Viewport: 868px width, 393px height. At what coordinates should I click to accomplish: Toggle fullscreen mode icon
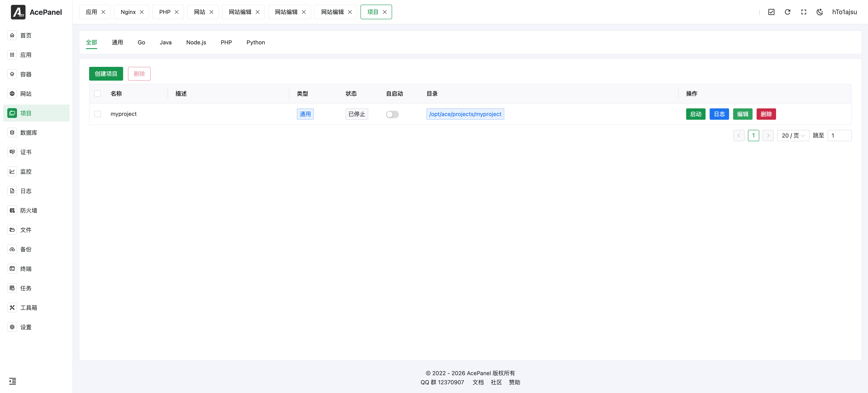coord(803,12)
